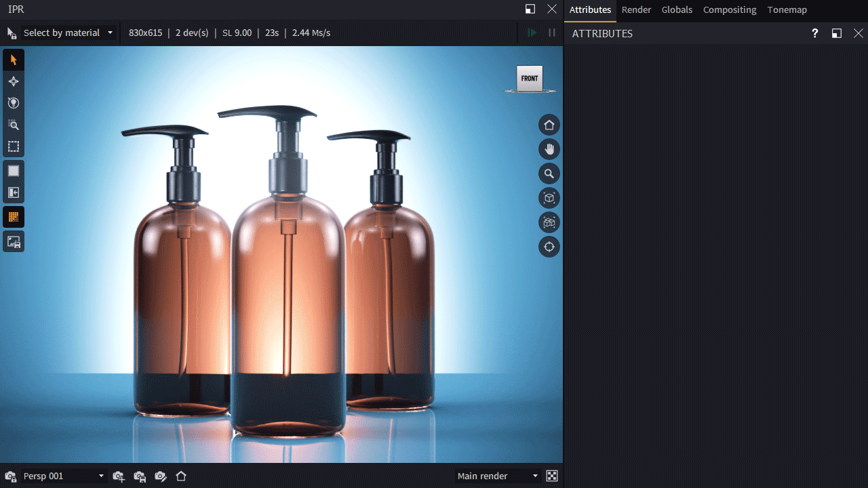This screenshot has height=488, width=868.
Task: Reset the view with the viewport home button
Action: (549, 125)
